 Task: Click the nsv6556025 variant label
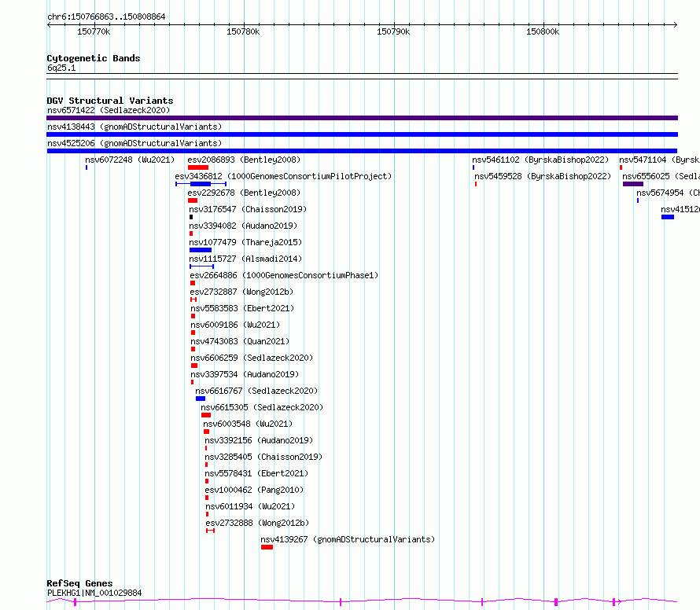tap(661, 176)
